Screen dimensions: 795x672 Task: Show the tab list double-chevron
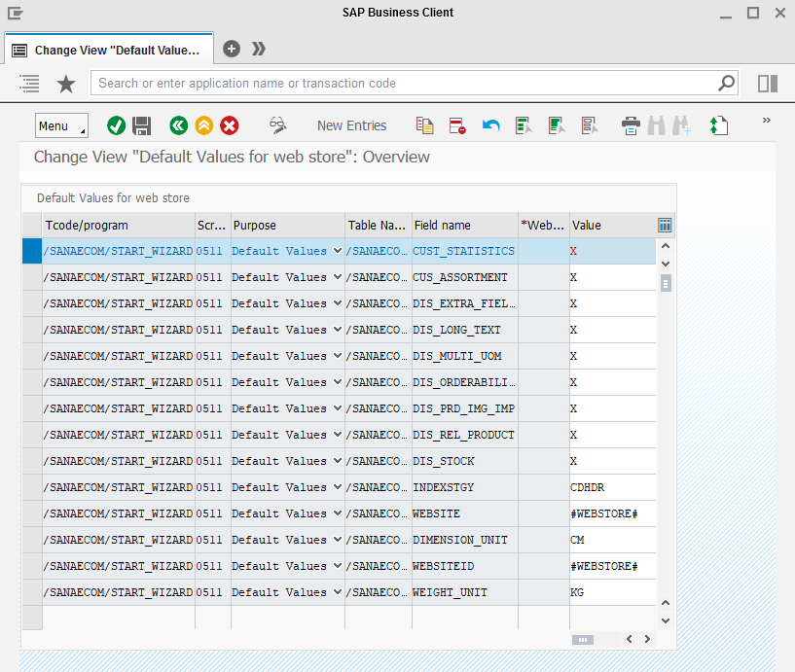(259, 49)
